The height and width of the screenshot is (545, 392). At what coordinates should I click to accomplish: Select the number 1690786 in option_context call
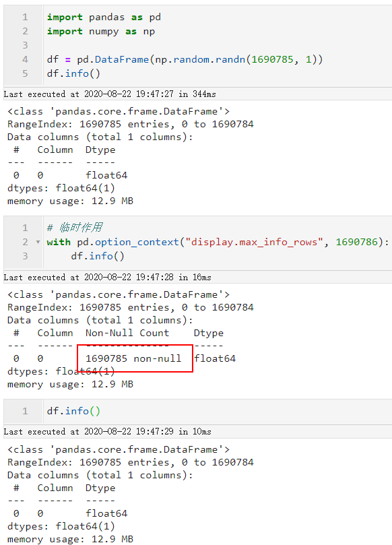(356, 242)
